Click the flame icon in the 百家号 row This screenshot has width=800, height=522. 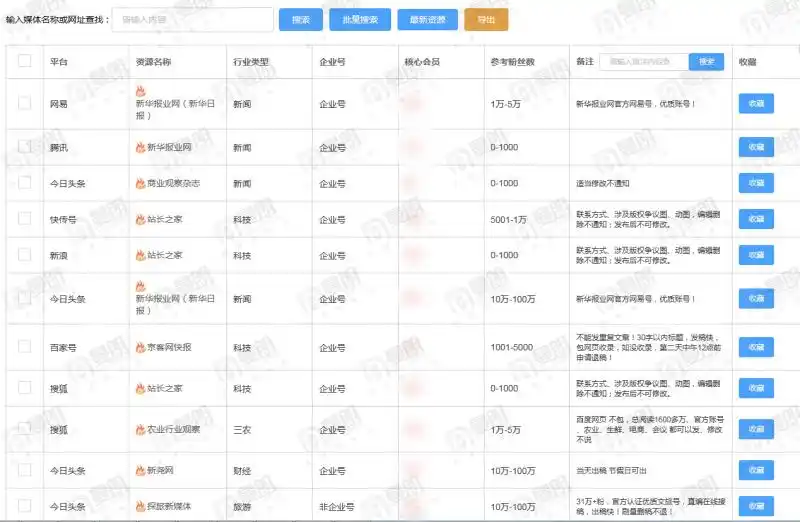(140, 347)
